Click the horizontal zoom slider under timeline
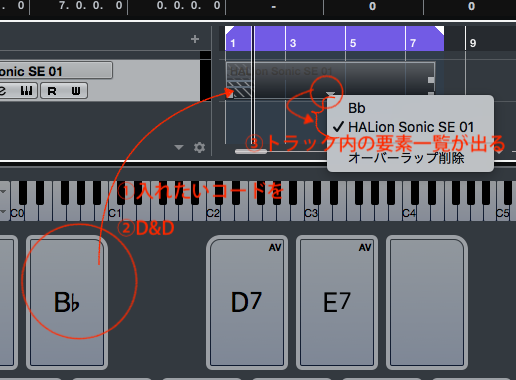Viewport: 516px width, 380px height. click(x=251, y=152)
